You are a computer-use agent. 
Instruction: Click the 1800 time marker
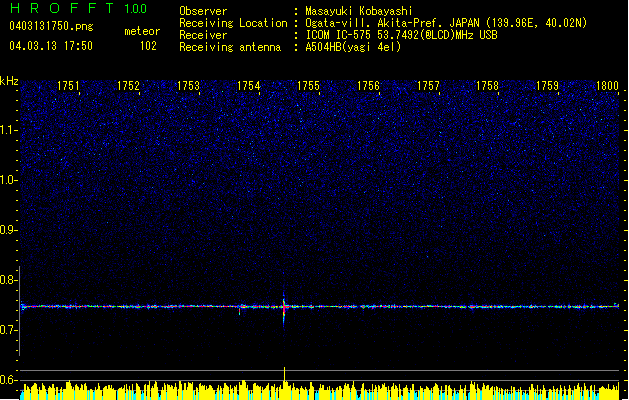[x=607, y=86]
